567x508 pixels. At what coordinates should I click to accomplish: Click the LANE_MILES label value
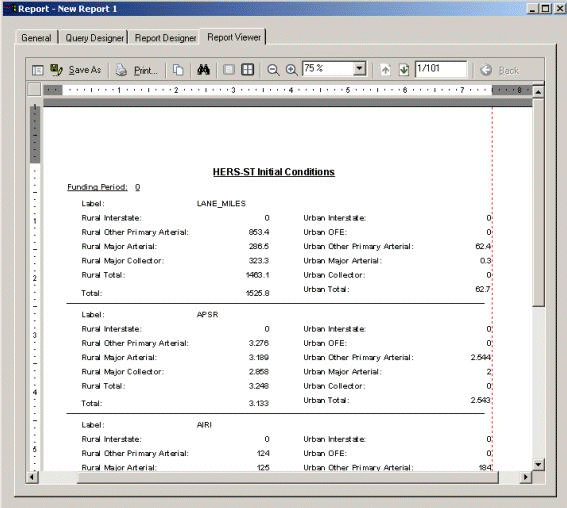[221, 204]
